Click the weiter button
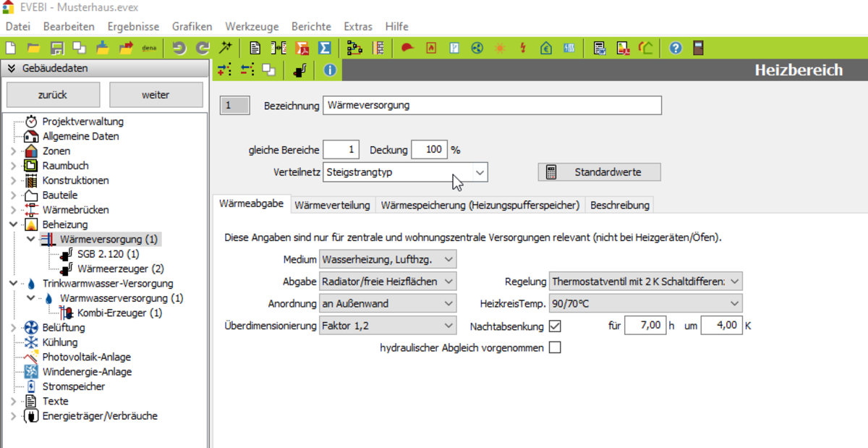The height and width of the screenshot is (448, 868). pyautogui.click(x=156, y=95)
